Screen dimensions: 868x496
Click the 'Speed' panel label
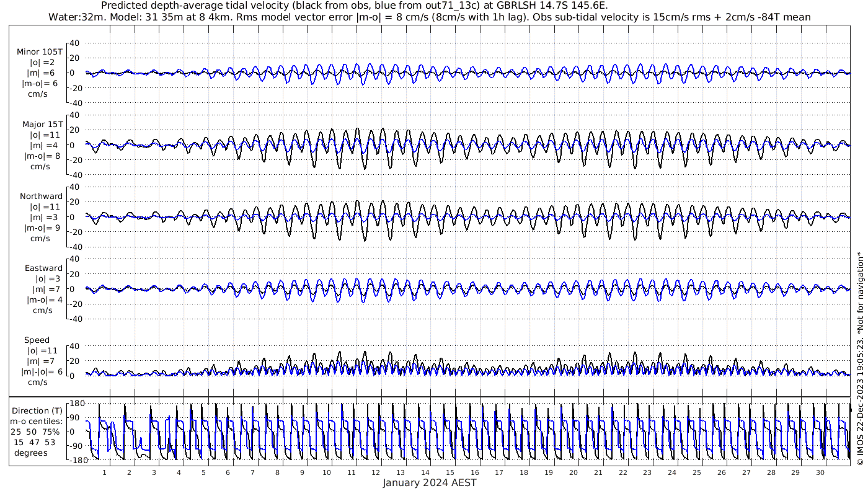(37, 340)
